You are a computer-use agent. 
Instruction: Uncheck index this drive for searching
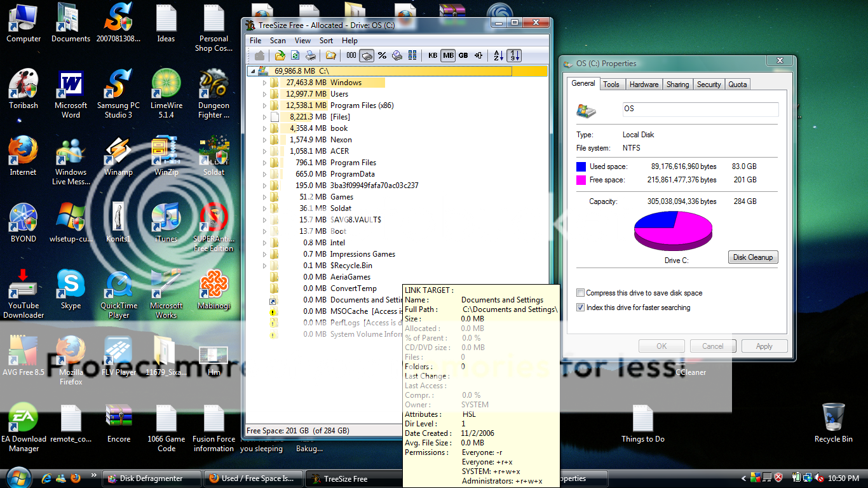[x=580, y=308]
